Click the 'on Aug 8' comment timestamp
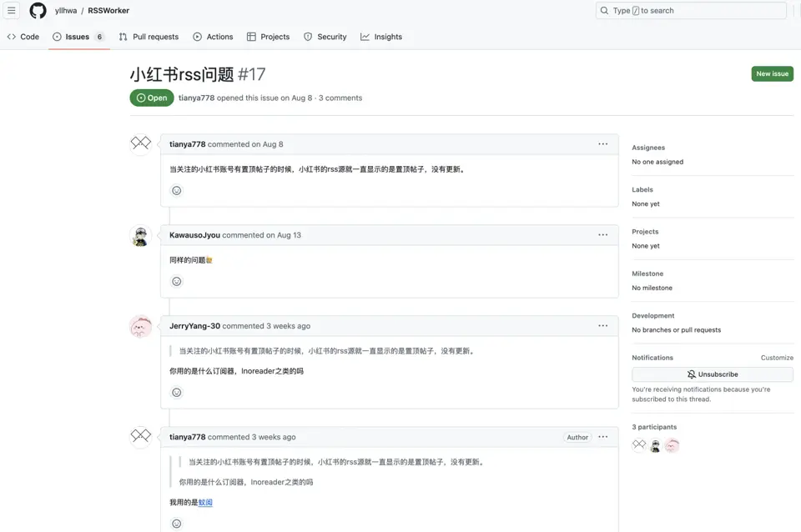The width and height of the screenshot is (801, 532). point(267,144)
